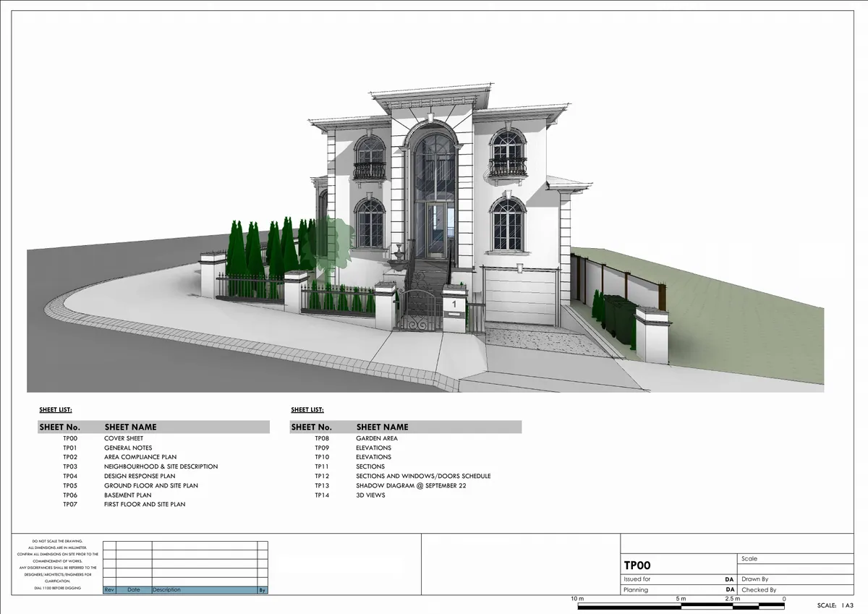Image resolution: width=868 pixels, height=614 pixels.
Task: Click the DO NOT SCALE THE DRAWING note
Action: click(x=57, y=541)
